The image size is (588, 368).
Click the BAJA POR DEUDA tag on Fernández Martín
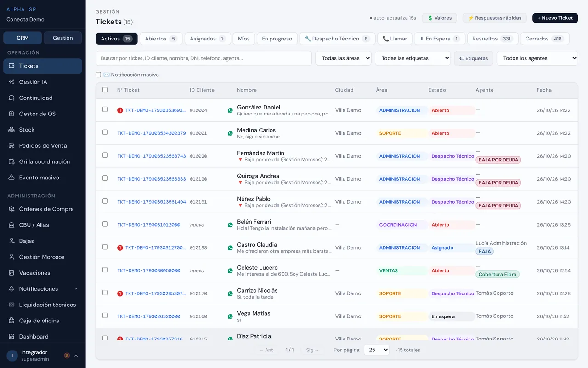tap(498, 160)
